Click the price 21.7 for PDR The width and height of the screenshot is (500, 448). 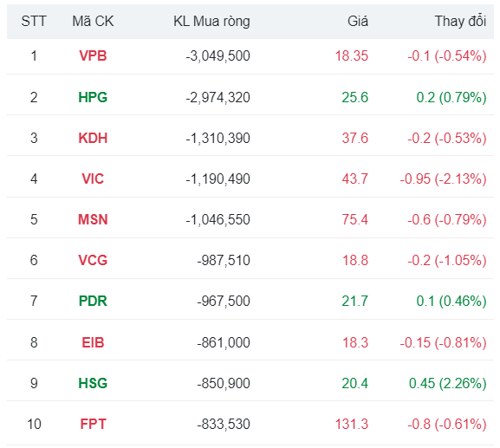[355, 301]
